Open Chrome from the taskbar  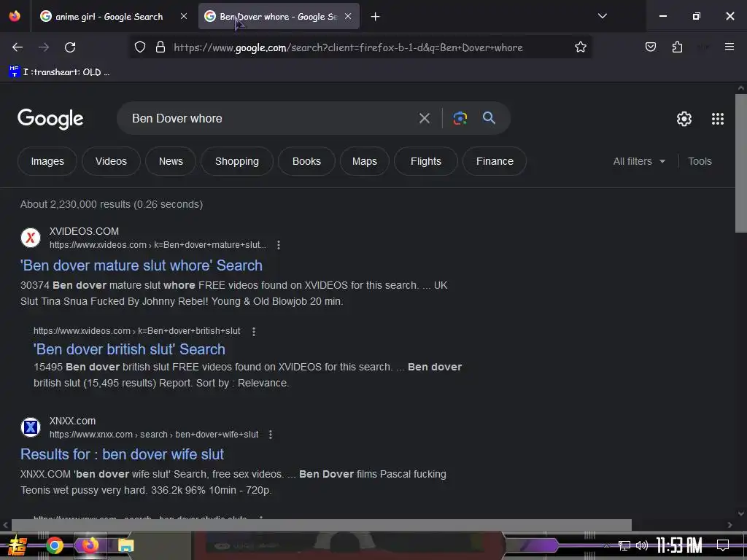click(x=54, y=545)
